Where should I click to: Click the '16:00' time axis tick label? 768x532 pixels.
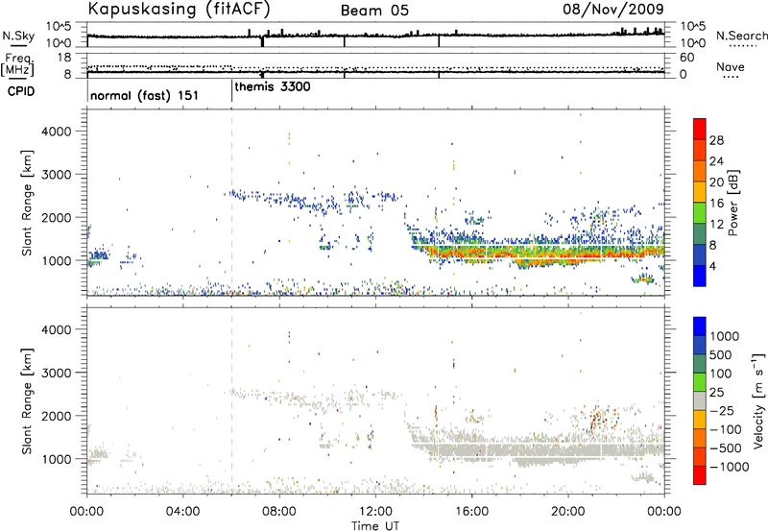[x=471, y=512]
